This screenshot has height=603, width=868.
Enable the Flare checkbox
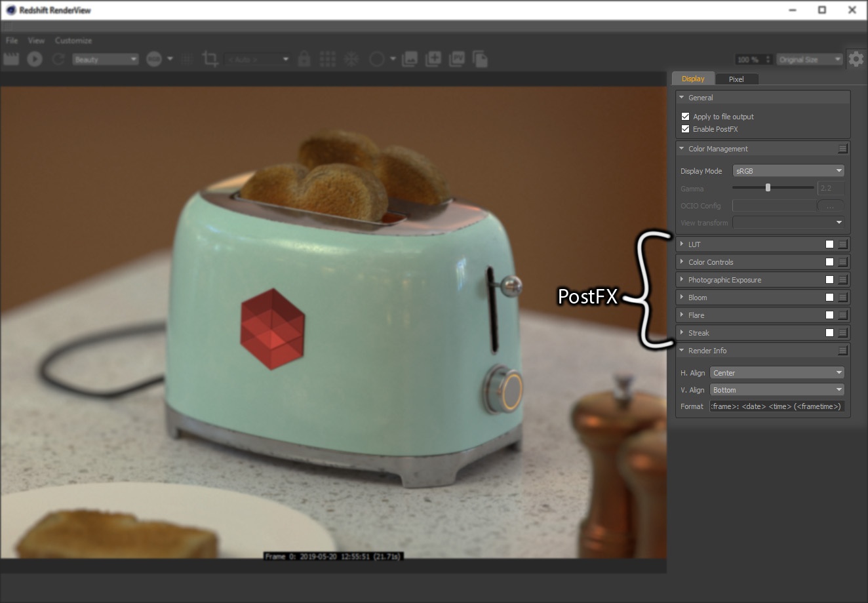point(829,315)
